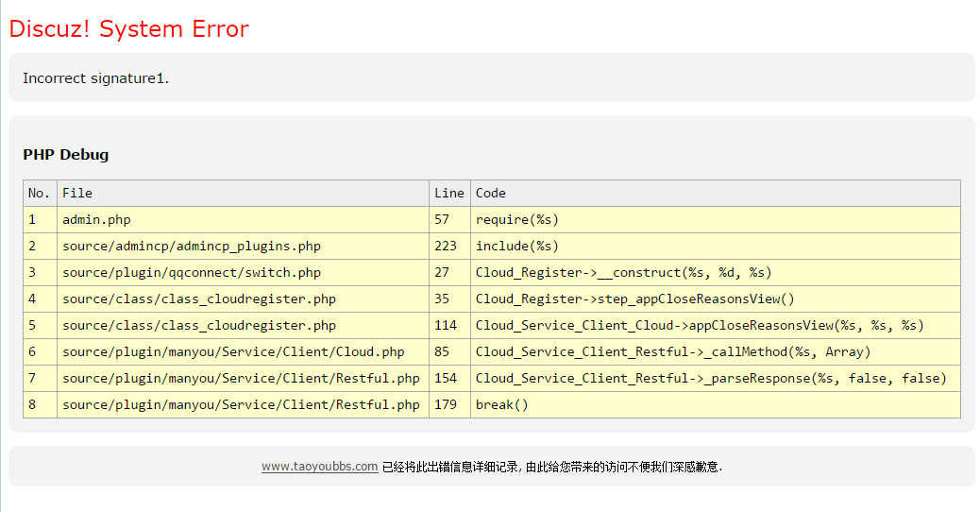Select the 'admin.php' file cell
980x512 pixels.
point(244,219)
